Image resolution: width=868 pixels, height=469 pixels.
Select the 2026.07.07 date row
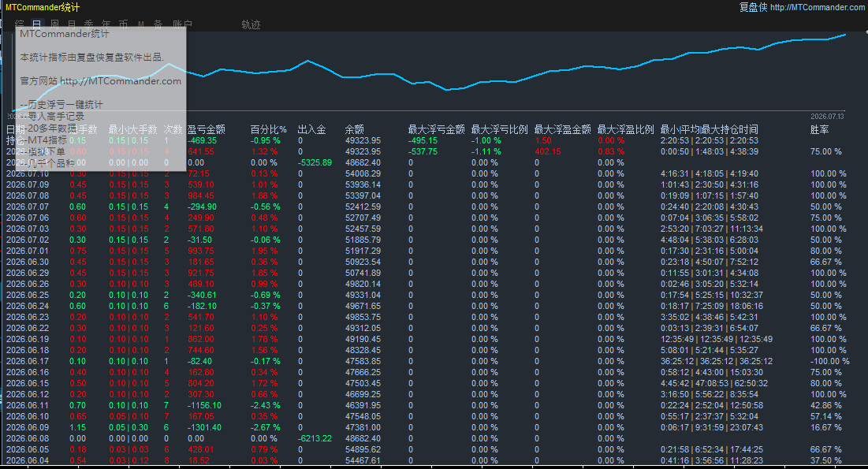coord(427,207)
